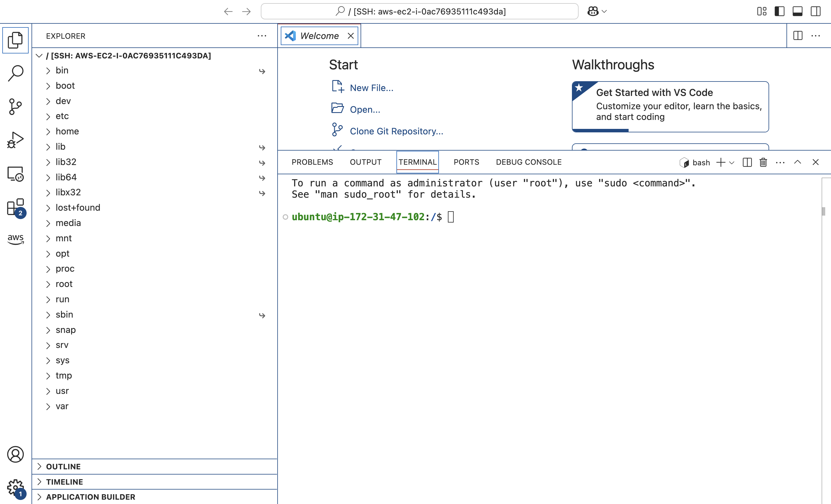Go back with the left arrow
This screenshot has width=831, height=504.
[x=228, y=12]
